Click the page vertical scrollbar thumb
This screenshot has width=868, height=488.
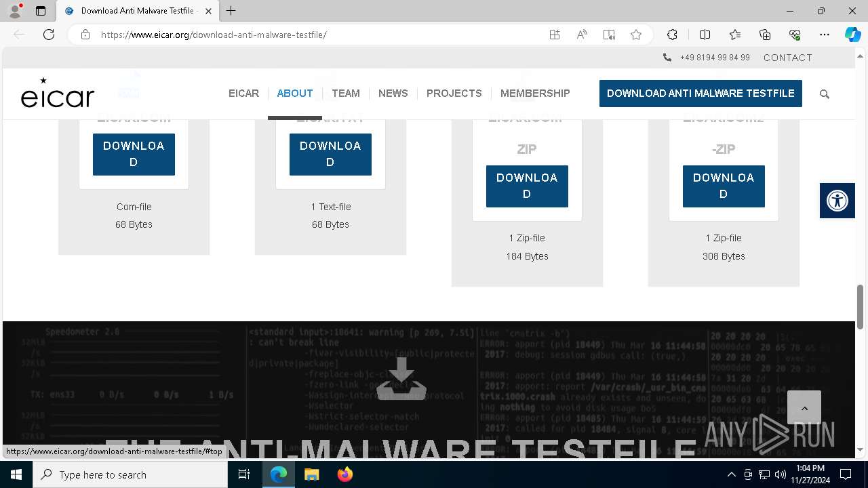861,306
